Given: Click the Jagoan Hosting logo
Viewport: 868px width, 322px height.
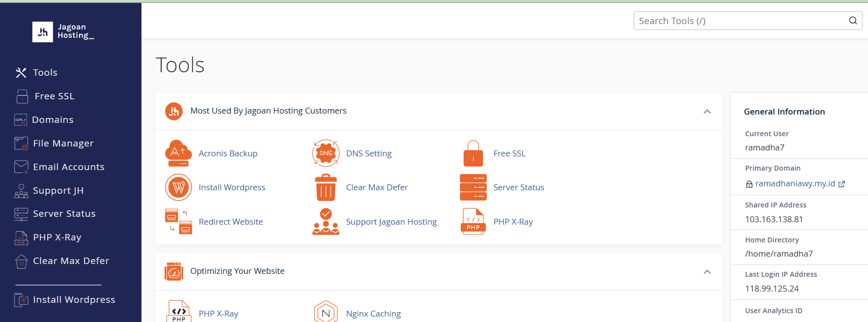Looking at the screenshot, I should (x=63, y=32).
